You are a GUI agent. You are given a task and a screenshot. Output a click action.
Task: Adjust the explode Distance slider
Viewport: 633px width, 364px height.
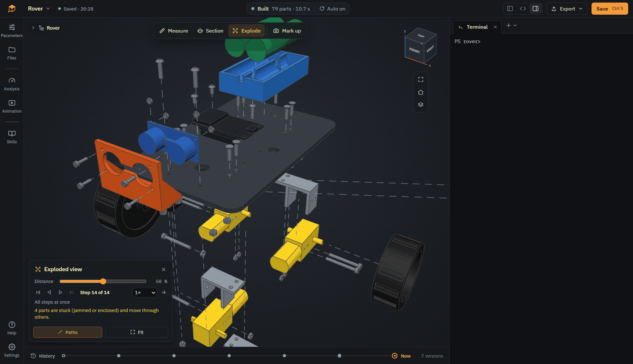pyautogui.click(x=103, y=281)
